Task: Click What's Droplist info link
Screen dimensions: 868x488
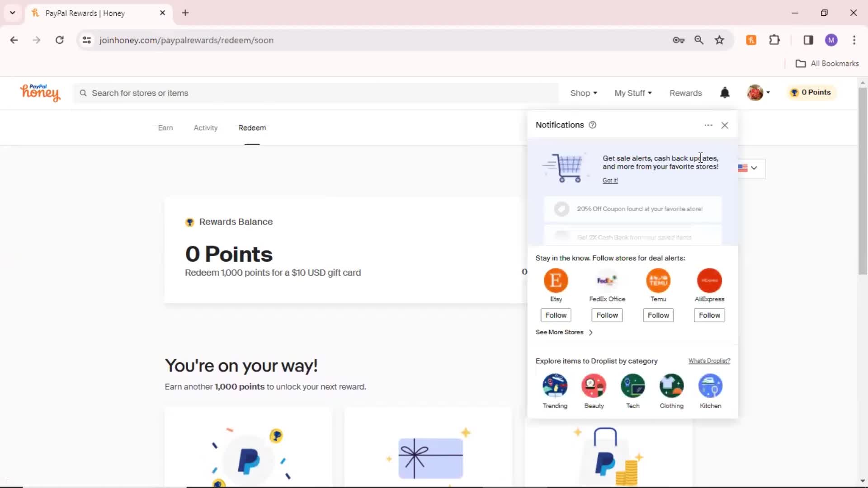Action: pyautogui.click(x=709, y=361)
